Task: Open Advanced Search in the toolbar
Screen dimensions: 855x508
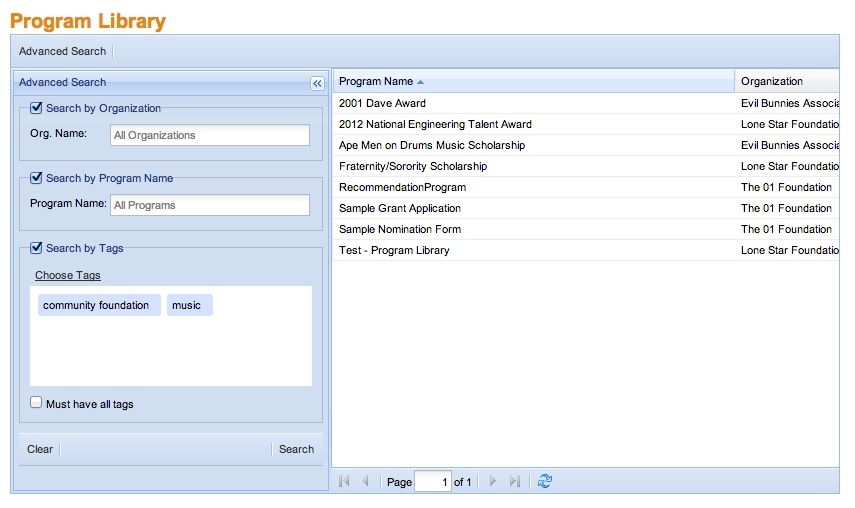Action: click(x=62, y=51)
